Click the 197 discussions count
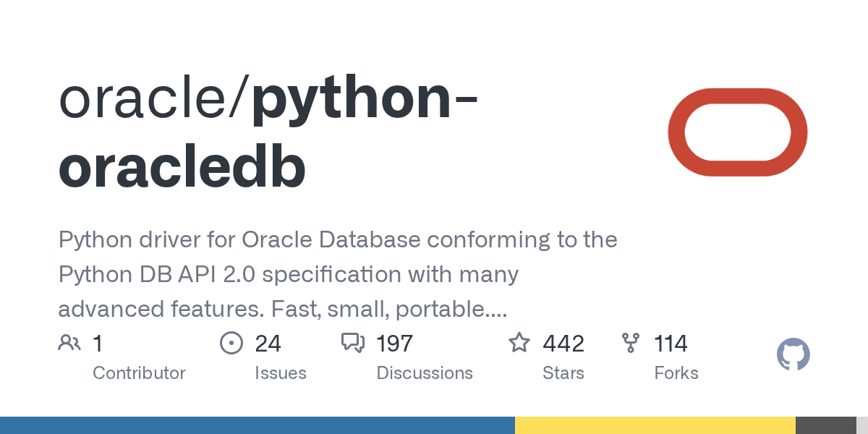Screen dimensions: 868x434 click(x=394, y=343)
